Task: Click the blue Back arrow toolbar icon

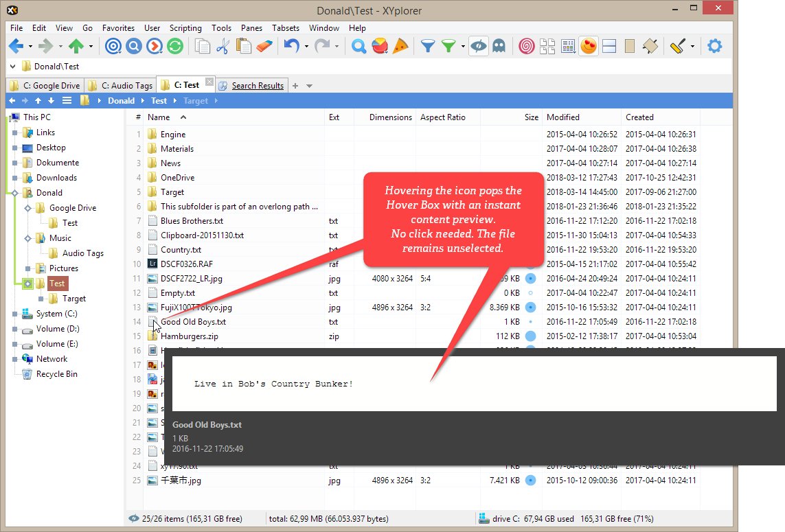Action: coord(16,46)
